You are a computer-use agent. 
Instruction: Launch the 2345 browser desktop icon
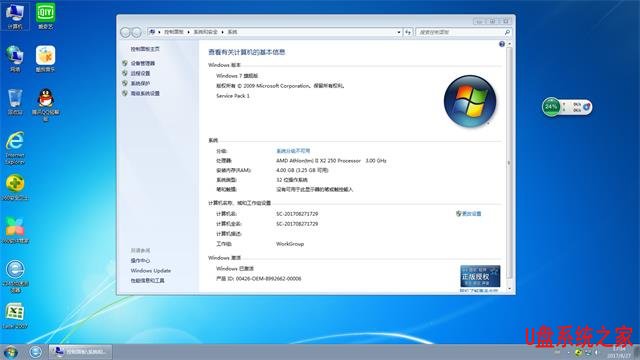[15, 276]
